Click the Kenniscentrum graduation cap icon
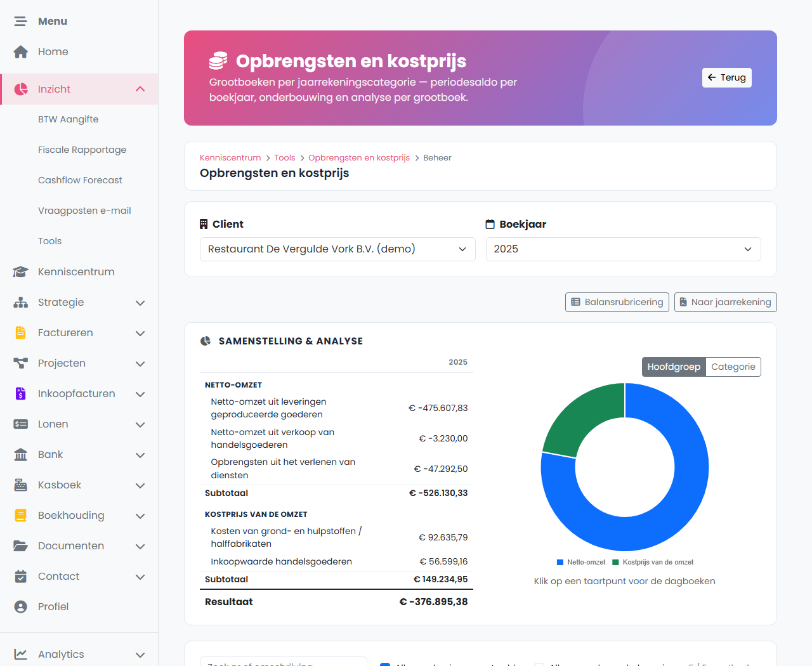812x666 pixels. 21,272
